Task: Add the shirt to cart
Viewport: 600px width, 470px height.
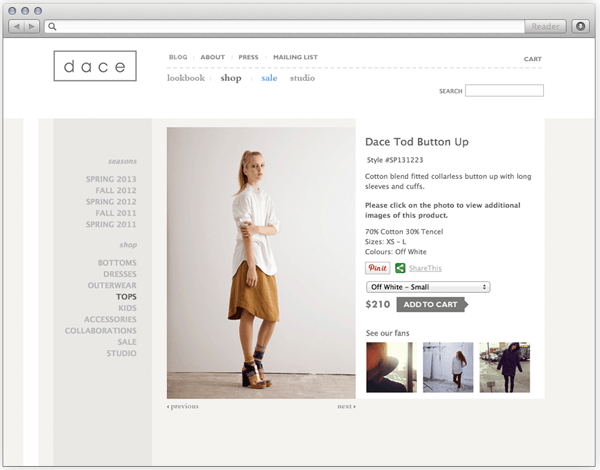Action: [431, 304]
